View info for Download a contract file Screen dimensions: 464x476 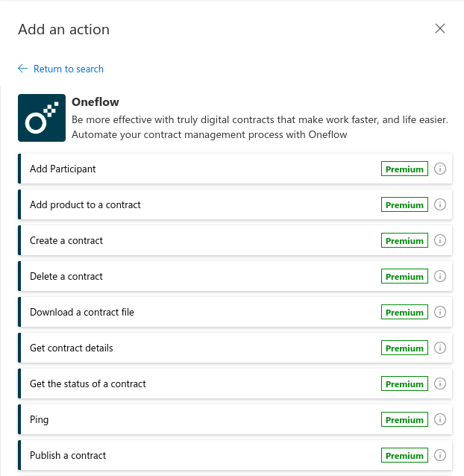point(439,312)
